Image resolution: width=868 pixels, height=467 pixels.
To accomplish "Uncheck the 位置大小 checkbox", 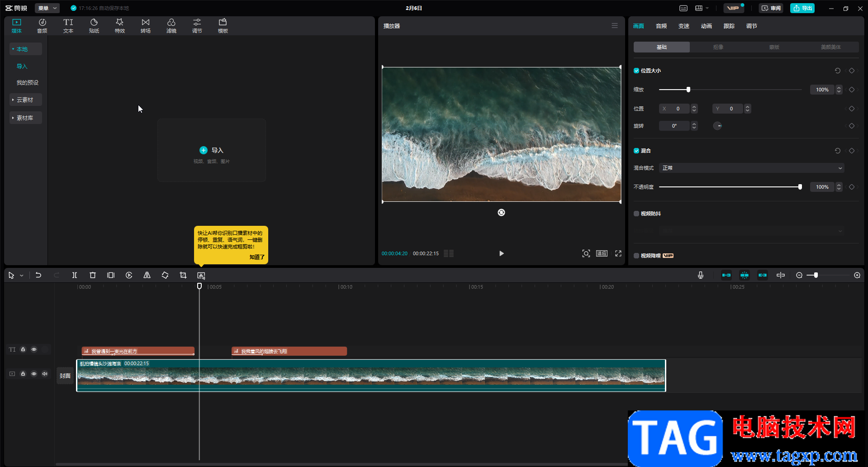I will tap(636, 71).
